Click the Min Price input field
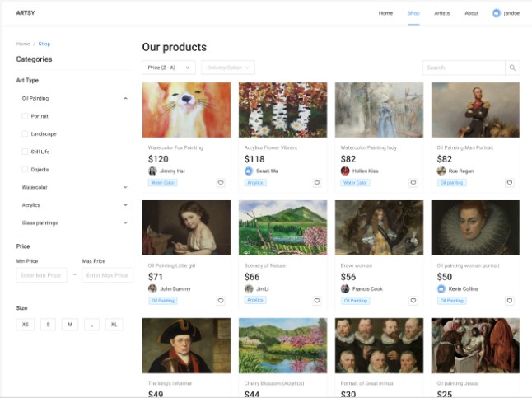The width and height of the screenshot is (532, 398). click(41, 275)
